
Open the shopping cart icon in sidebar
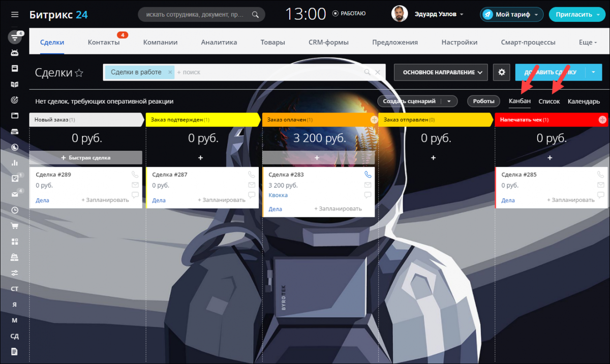click(x=15, y=226)
